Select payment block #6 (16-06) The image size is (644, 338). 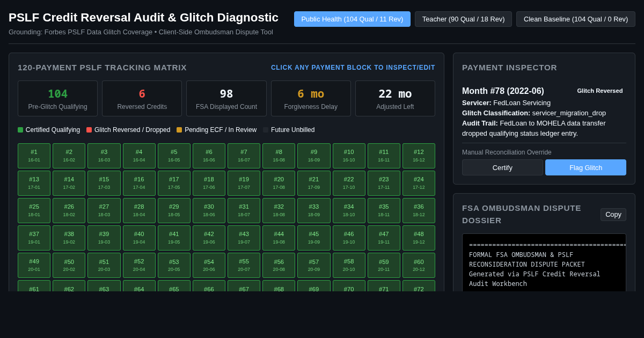pos(209,156)
